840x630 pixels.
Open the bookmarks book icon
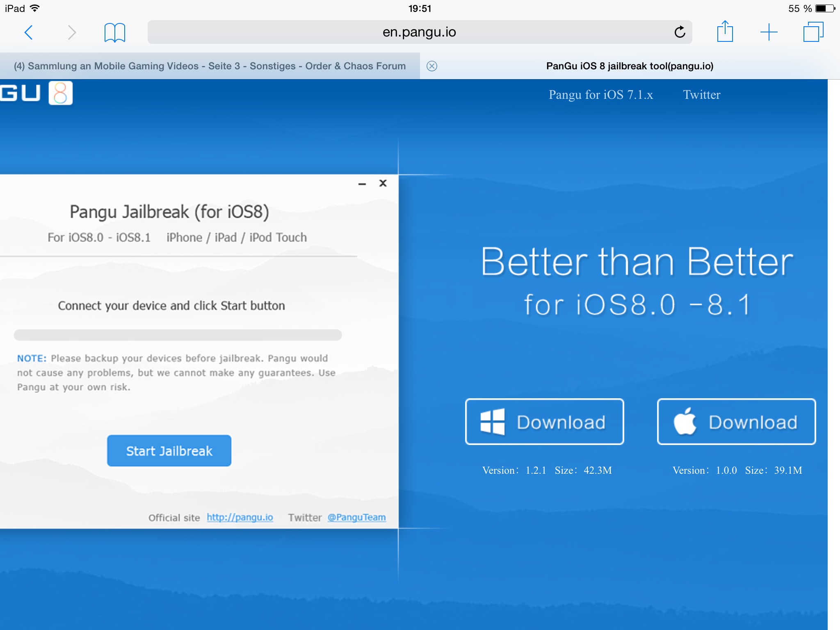[x=114, y=32]
